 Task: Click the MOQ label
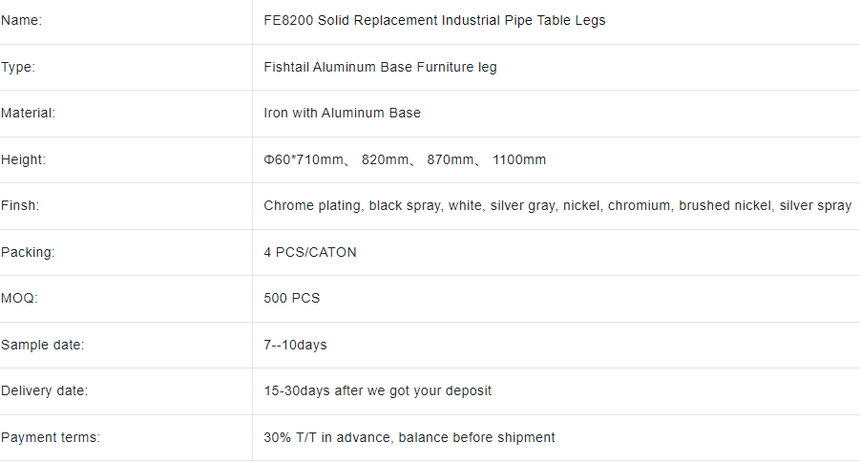(x=19, y=298)
